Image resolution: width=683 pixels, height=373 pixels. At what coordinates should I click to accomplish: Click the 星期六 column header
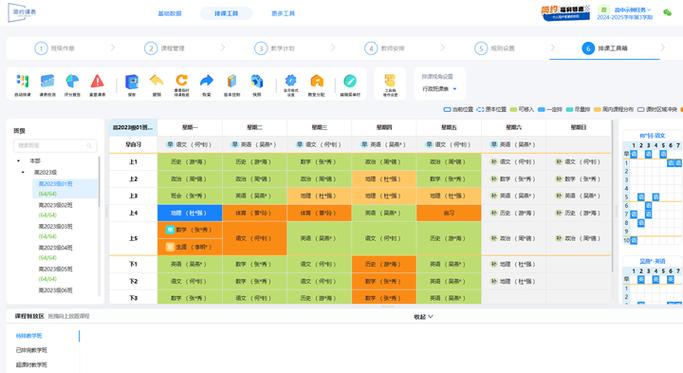[514, 127]
